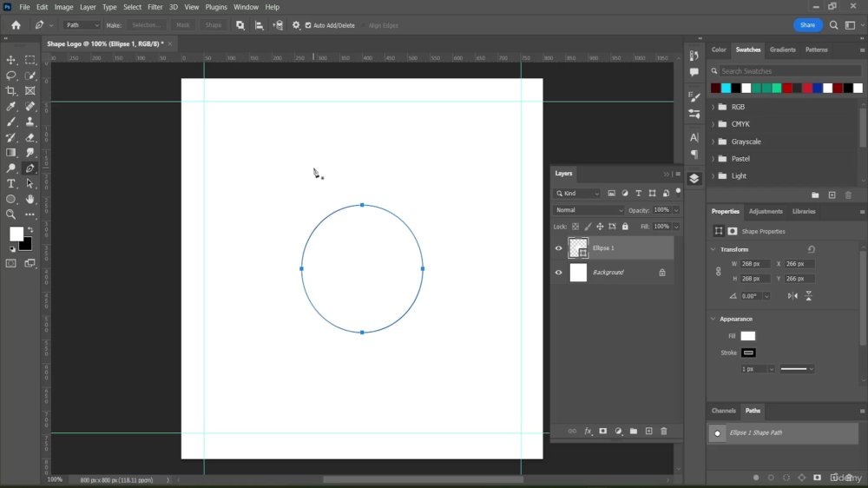Select the Horizontal Type tool

coord(11,183)
